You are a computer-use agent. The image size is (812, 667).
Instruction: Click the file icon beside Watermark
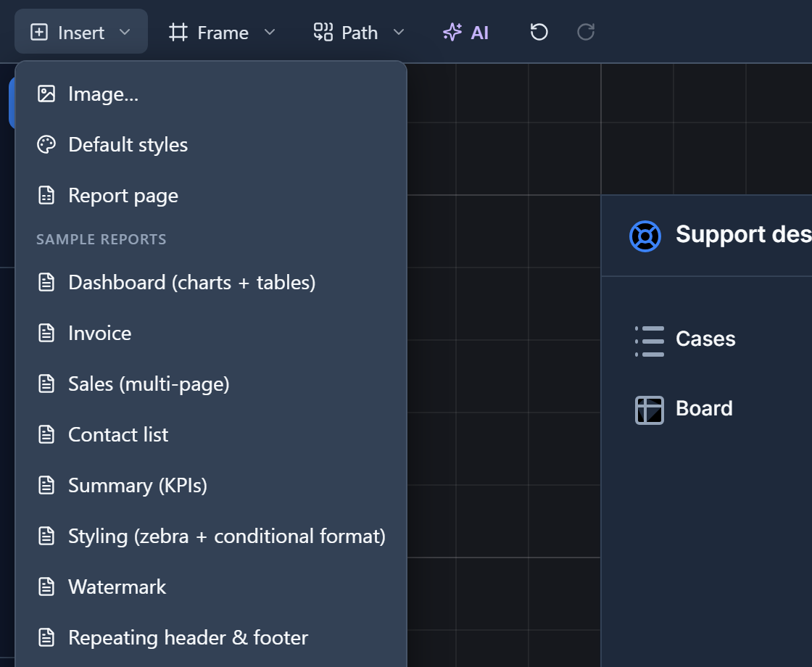(x=46, y=587)
